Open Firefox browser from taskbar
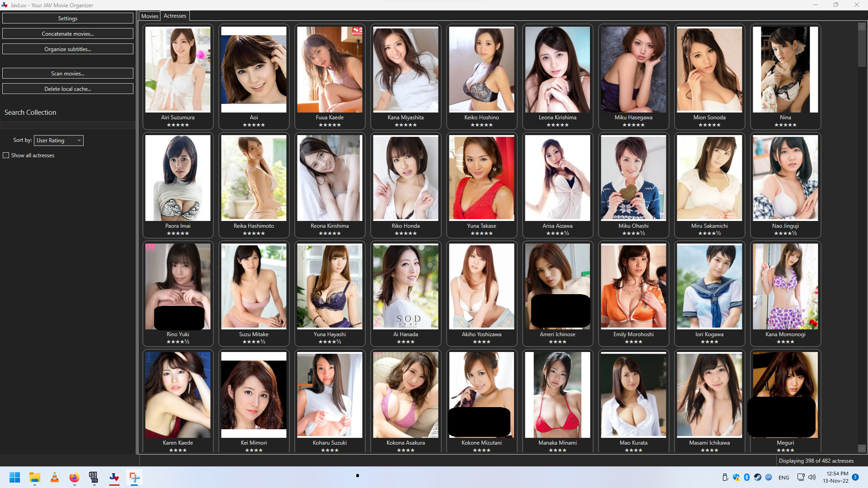Screen dimensions: 868x488 74,477
